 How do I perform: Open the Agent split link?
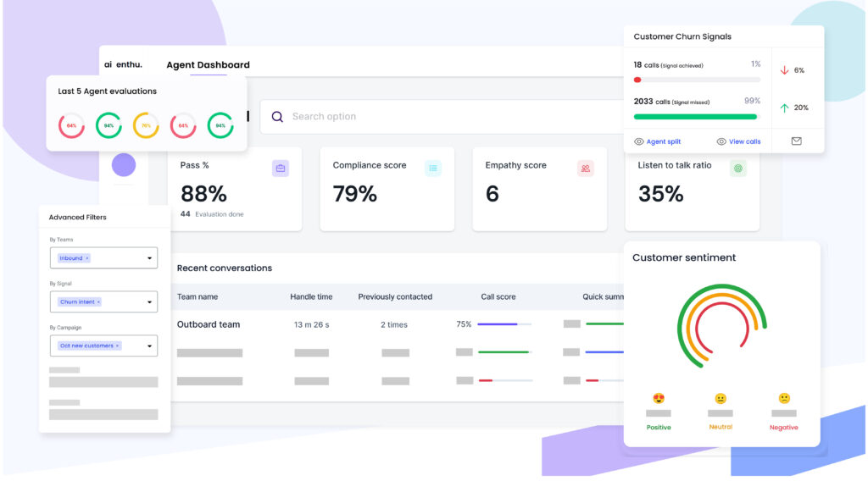coord(663,141)
